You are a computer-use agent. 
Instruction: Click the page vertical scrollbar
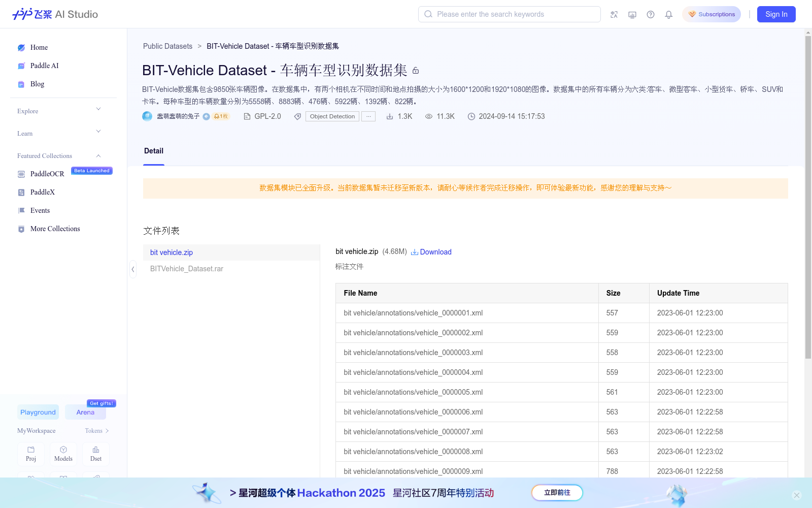[x=808, y=198]
